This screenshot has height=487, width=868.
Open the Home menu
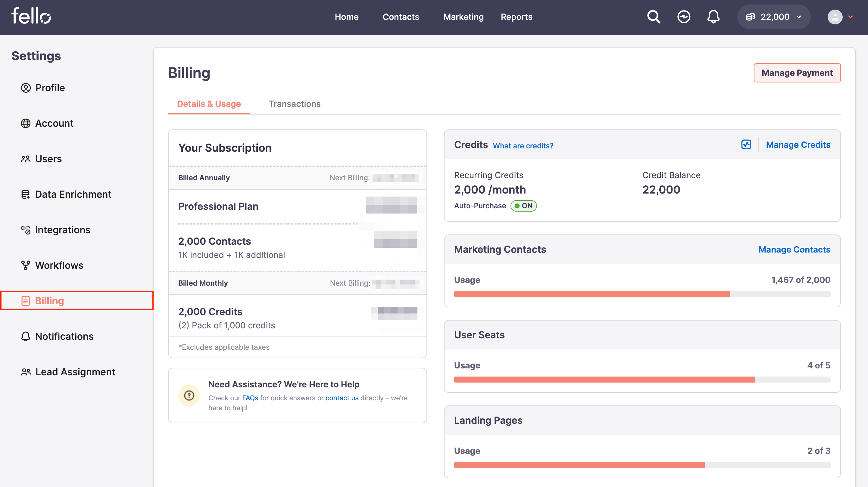pyautogui.click(x=346, y=17)
